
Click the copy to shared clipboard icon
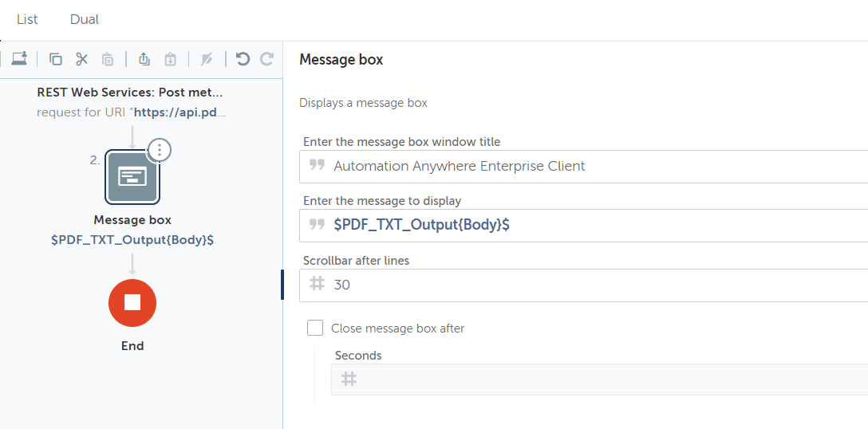[x=144, y=59]
